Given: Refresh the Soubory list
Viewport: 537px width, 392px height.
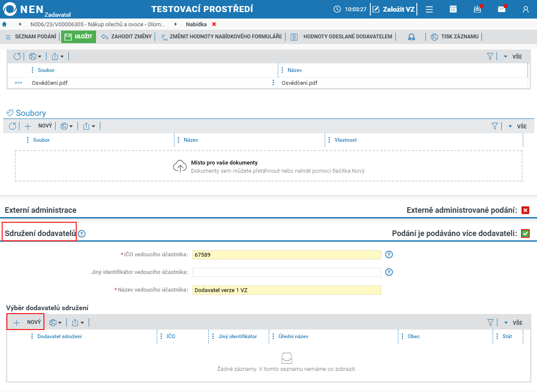Looking at the screenshot, I should 13,126.
